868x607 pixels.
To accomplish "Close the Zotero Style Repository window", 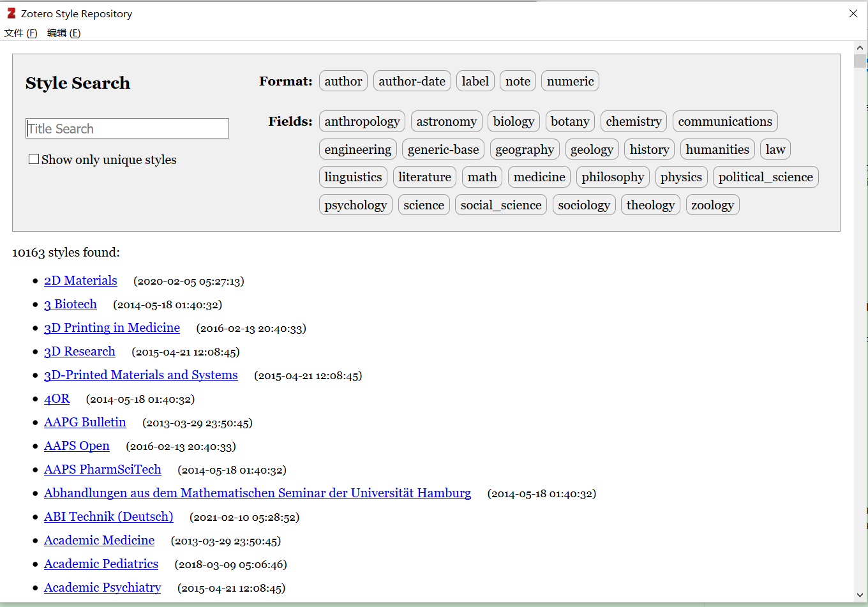I will pos(853,13).
